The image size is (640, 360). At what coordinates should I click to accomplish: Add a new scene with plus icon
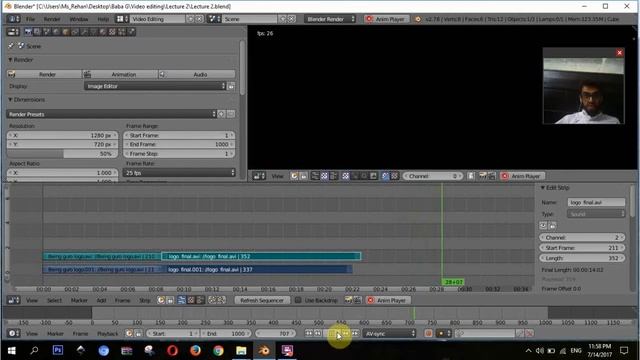[x=282, y=19]
